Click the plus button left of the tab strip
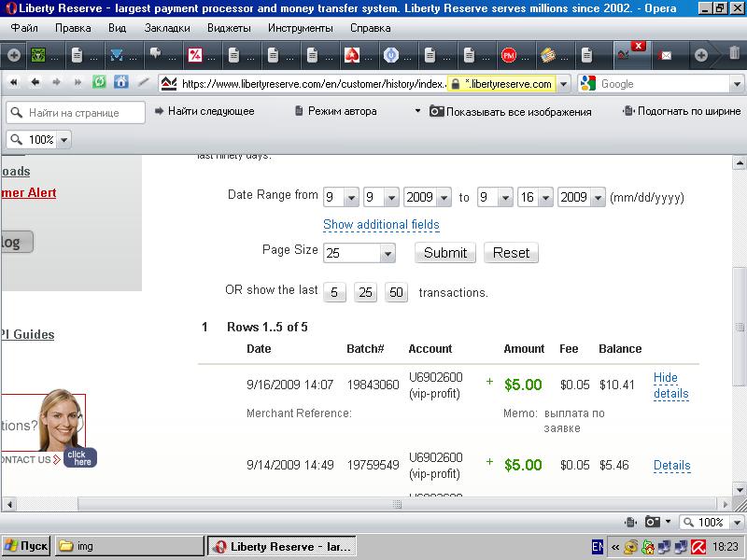The width and height of the screenshot is (747, 560). click(14, 55)
